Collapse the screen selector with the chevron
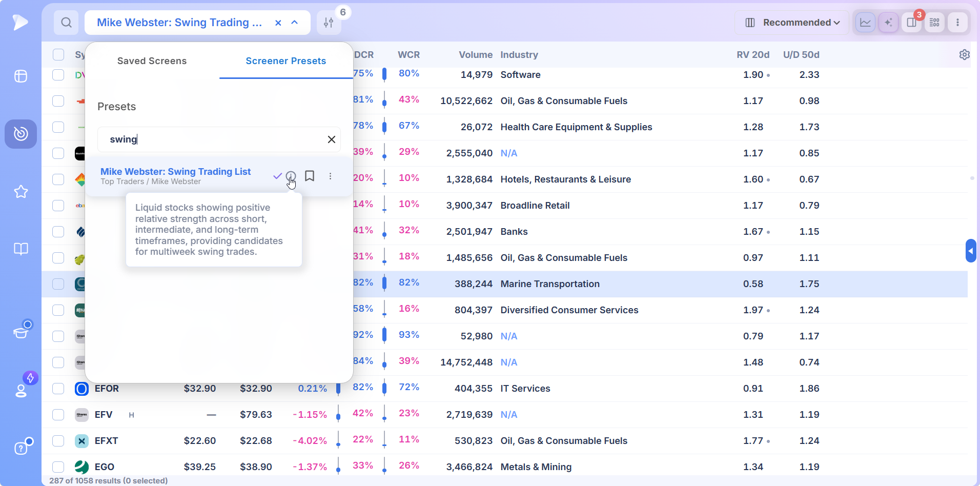 [295, 23]
